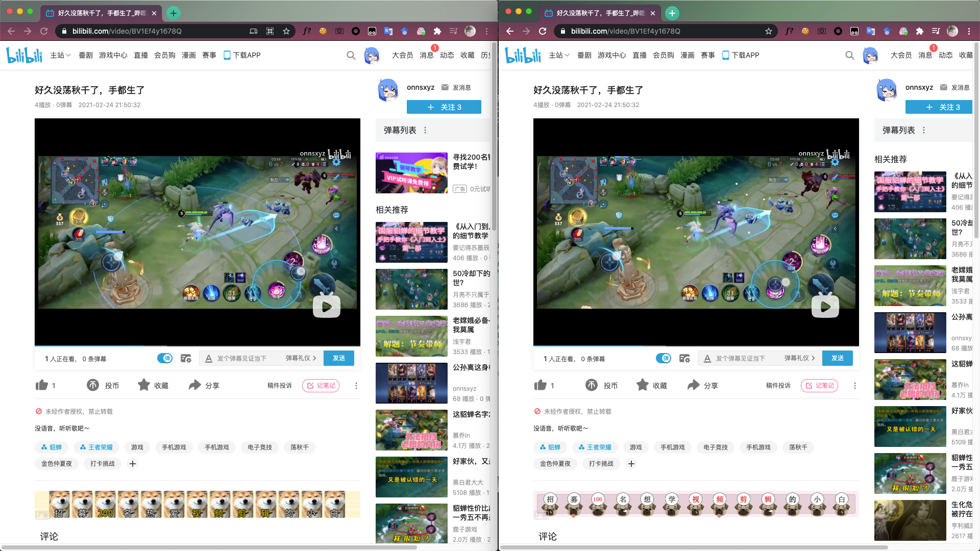Reload page in the right browser window
The width and height of the screenshot is (980, 551).
pyautogui.click(x=543, y=31)
